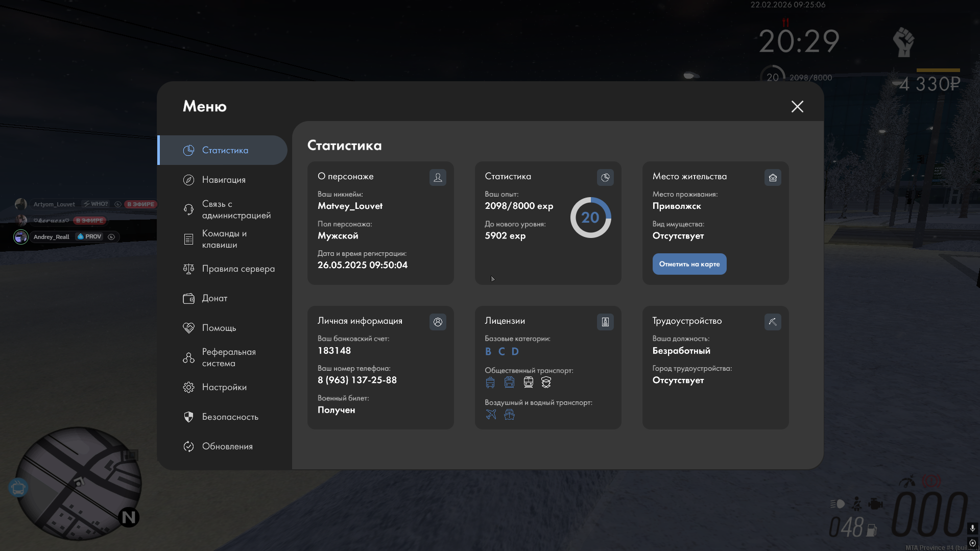Open the Навигация menu section
This screenshot has height=551, width=980.
click(x=224, y=180)
